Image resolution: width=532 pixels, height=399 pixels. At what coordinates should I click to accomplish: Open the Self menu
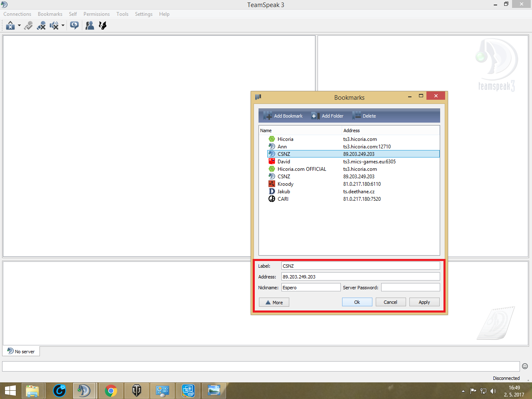[x=73, y=14]
